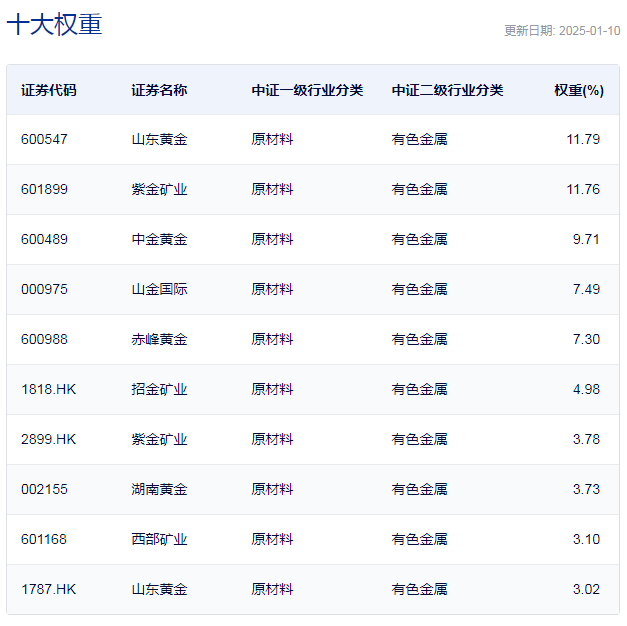Click weight value 9.71

coord(586,239)
